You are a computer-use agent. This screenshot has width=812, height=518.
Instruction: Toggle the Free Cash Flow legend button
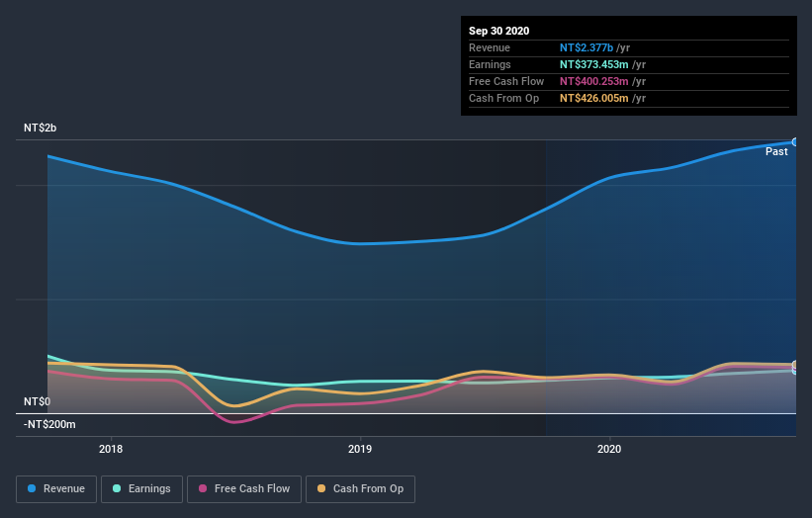click(x=244, y=489)
